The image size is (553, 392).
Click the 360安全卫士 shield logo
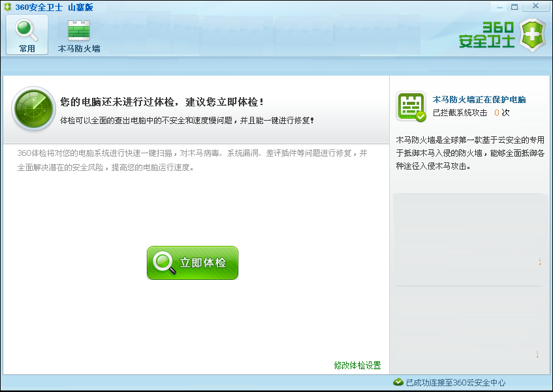(x=502, y=36)
